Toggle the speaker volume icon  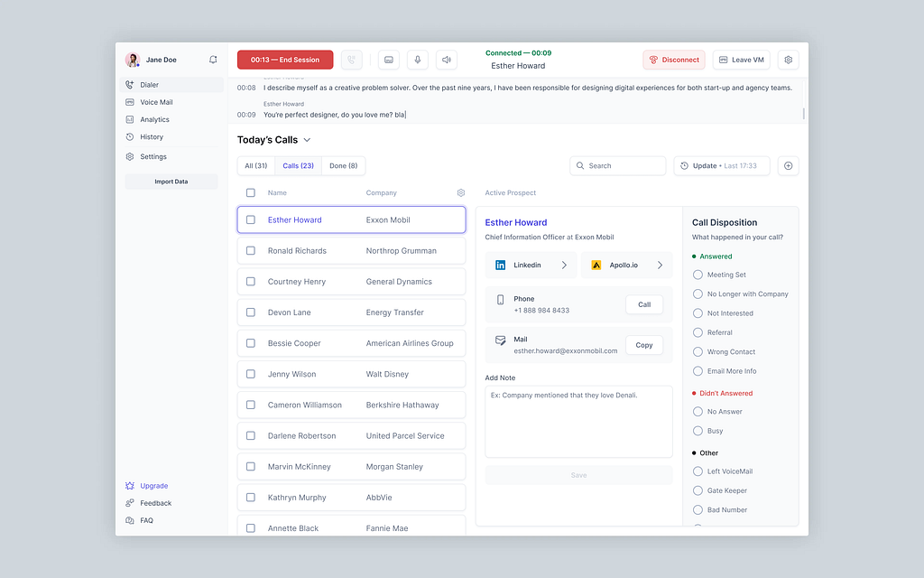(x=446, y=60)
